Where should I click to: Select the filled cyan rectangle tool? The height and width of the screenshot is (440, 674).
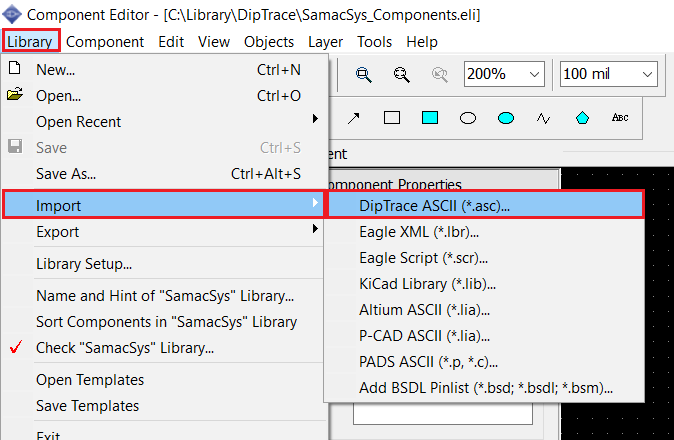430,118
